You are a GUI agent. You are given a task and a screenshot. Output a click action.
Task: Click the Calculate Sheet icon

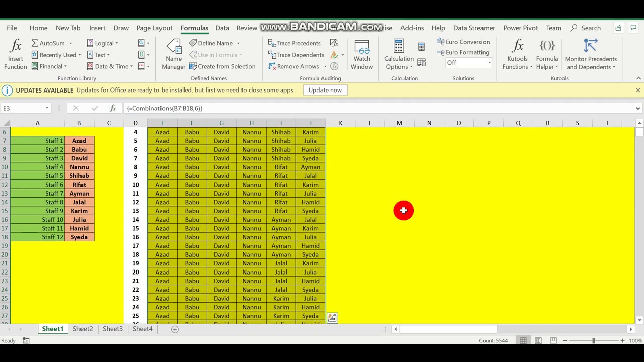click(x=421, y=63)
